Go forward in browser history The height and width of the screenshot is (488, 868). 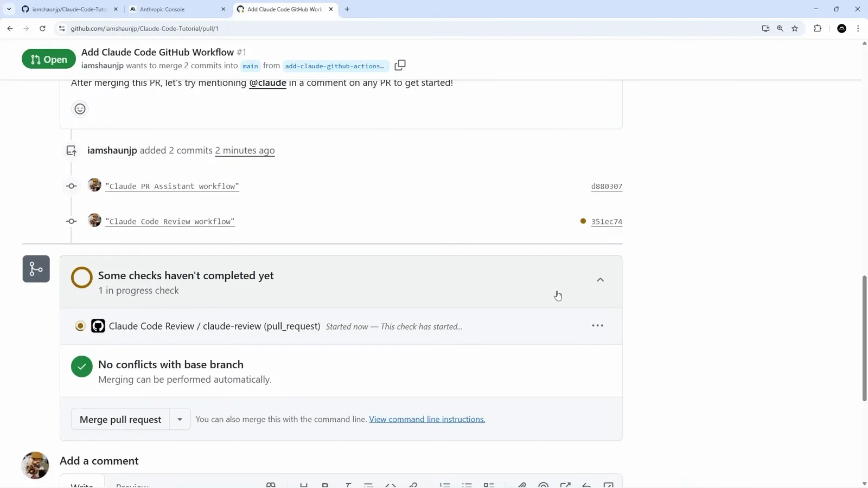(x=26, y=28)
